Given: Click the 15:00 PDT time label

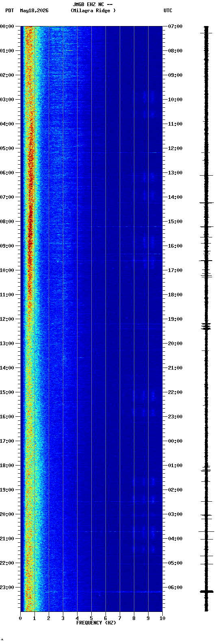Looking at the screenshot, I should tap(7, 392).
